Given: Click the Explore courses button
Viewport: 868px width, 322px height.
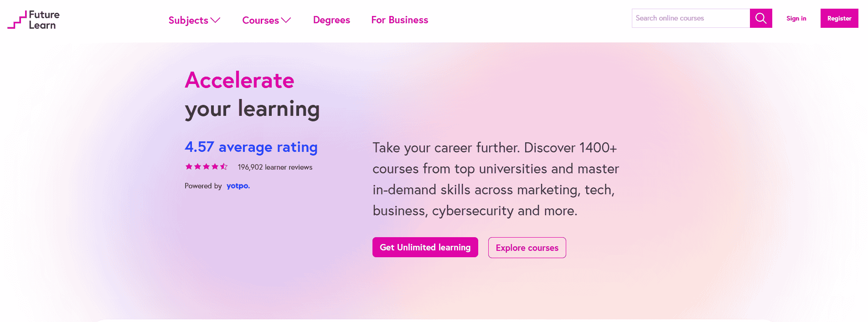Looking at the screenshot, I should tap(527, 248).
